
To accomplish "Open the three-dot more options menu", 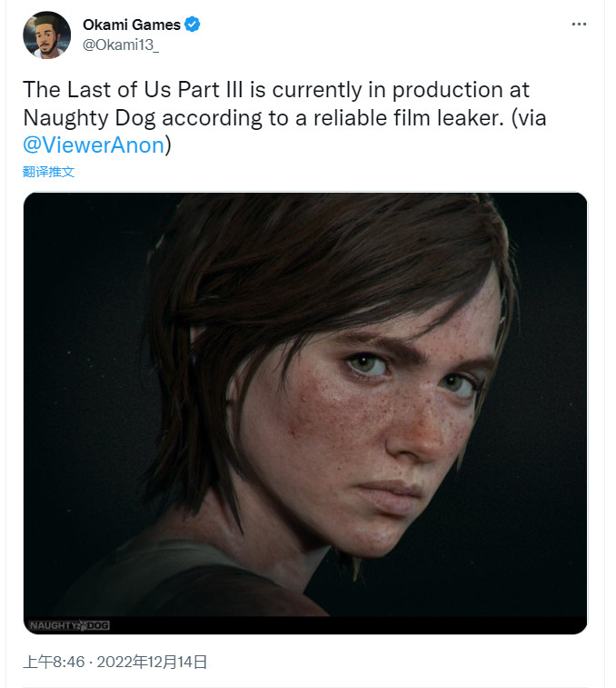I will [x=579, y=25].
